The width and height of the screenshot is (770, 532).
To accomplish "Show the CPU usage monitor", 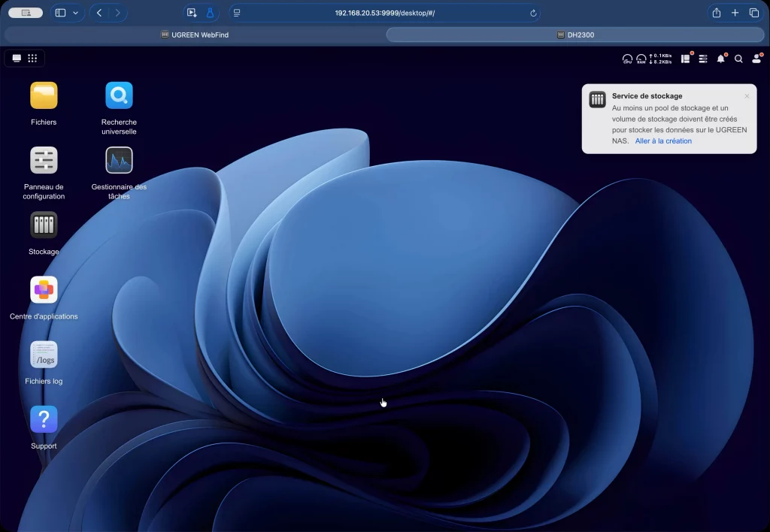I will pos(627,59).
